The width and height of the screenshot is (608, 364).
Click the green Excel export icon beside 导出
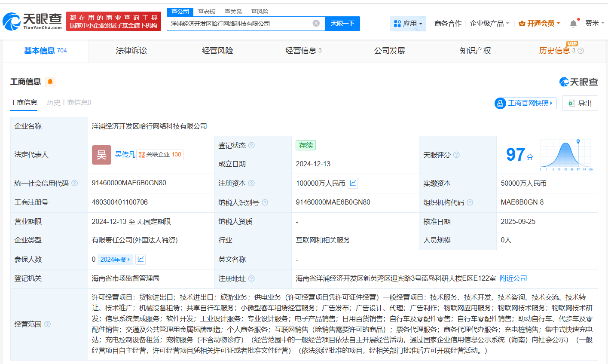(x=571, y=103)
